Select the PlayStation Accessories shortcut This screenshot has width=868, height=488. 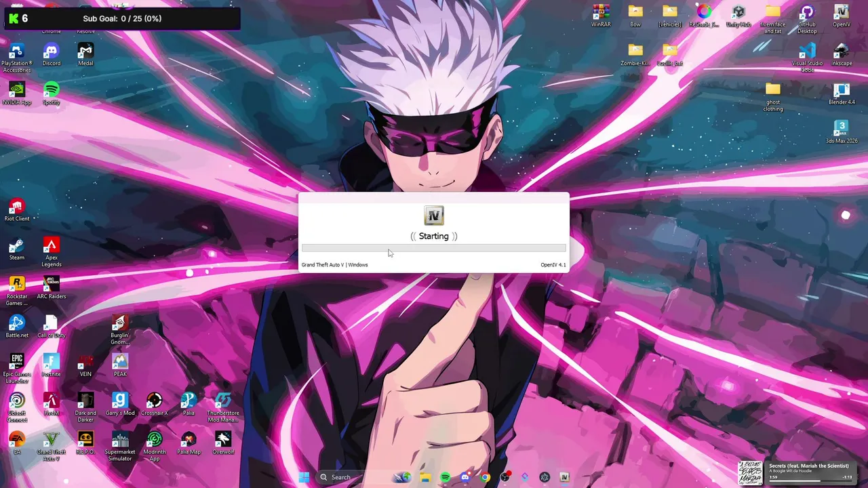point(17,58)
